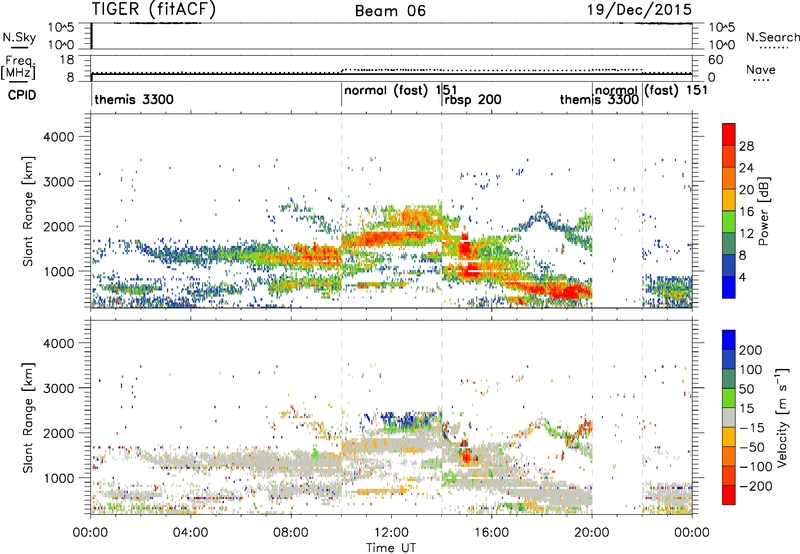This screenshot has width=800, height=554.
Task: Pick the gray -15 to 15 velocity colorbar segment
Action: point(729,418)
